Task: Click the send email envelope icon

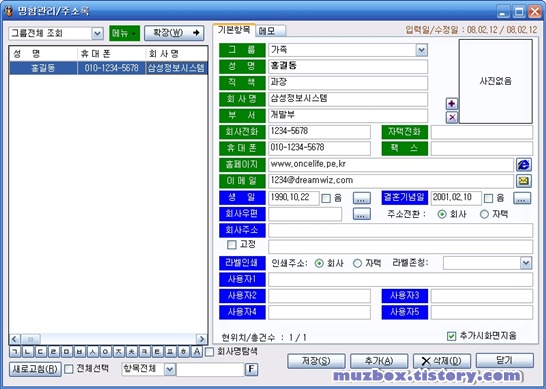Action: click(524, 181)
